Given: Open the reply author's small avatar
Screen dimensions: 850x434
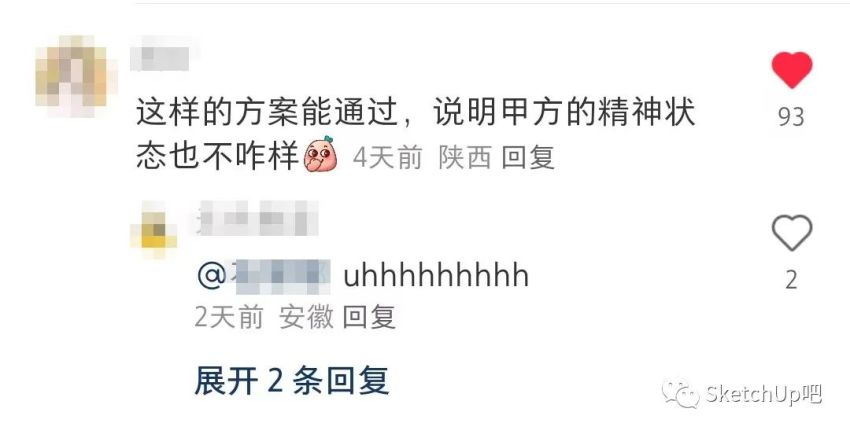Looking at the screenshot, I should [154, 230].
